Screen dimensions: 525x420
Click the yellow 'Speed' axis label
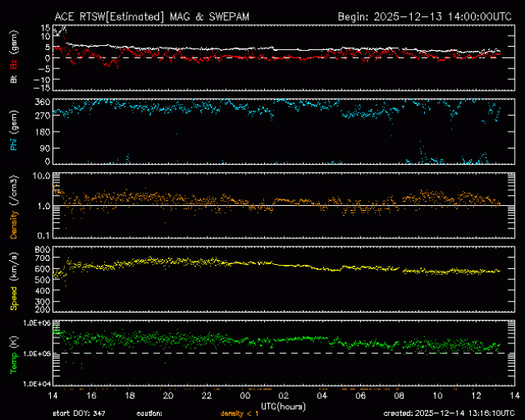click(x=14, y=298)
